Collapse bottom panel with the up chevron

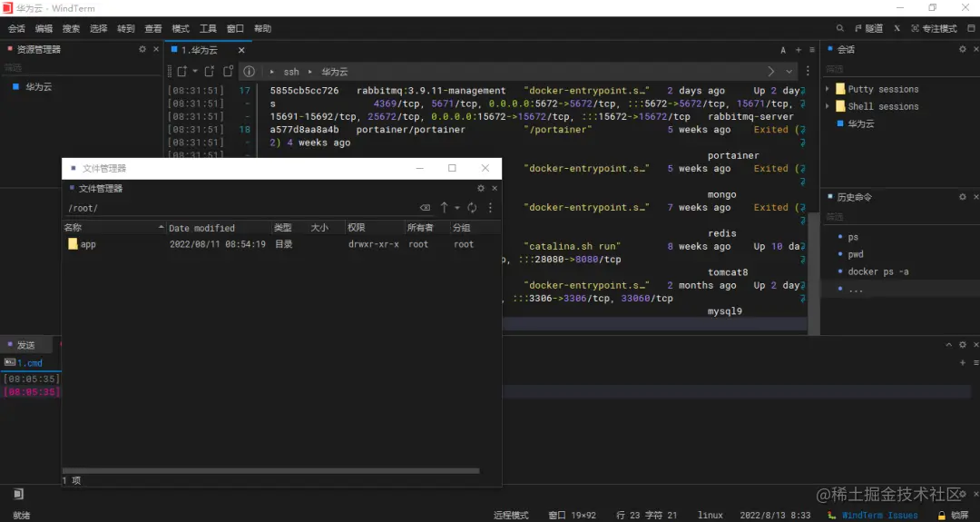tap(949, 344)
